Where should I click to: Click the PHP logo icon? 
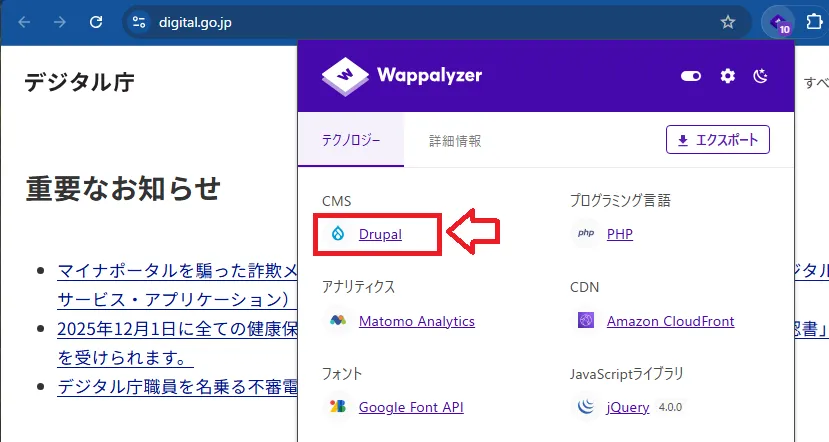(586, 233)
